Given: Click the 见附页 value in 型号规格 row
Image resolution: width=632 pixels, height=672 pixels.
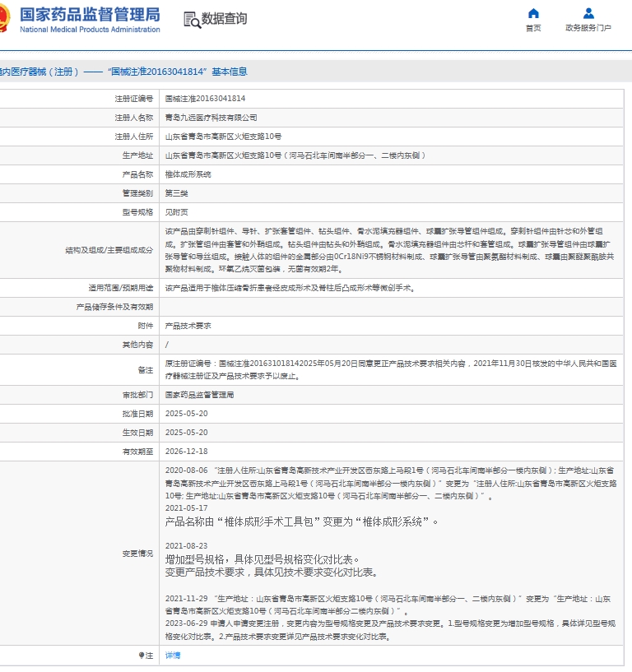Looking at the screenshot, I should [x=177, y=212].
